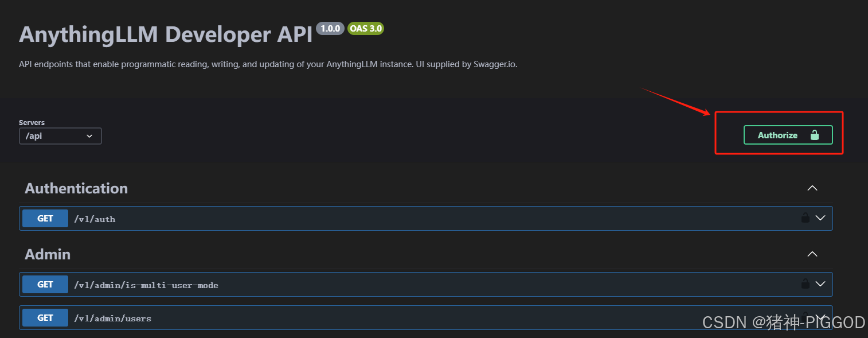868x338 pixels.
Task: Click the lock icon on /v1/auth row
Action: point(805,217)
